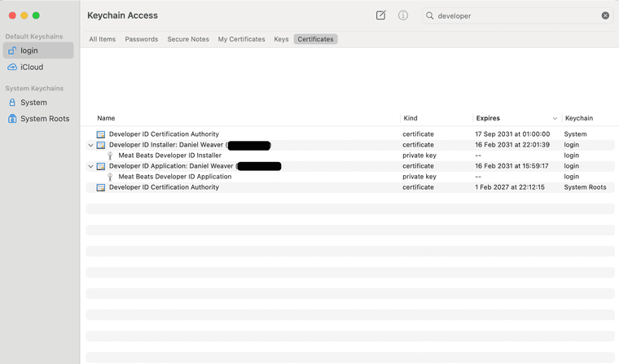Select the Certificates tab
Viewport: 619px width, 364px height.
[315, 39]
